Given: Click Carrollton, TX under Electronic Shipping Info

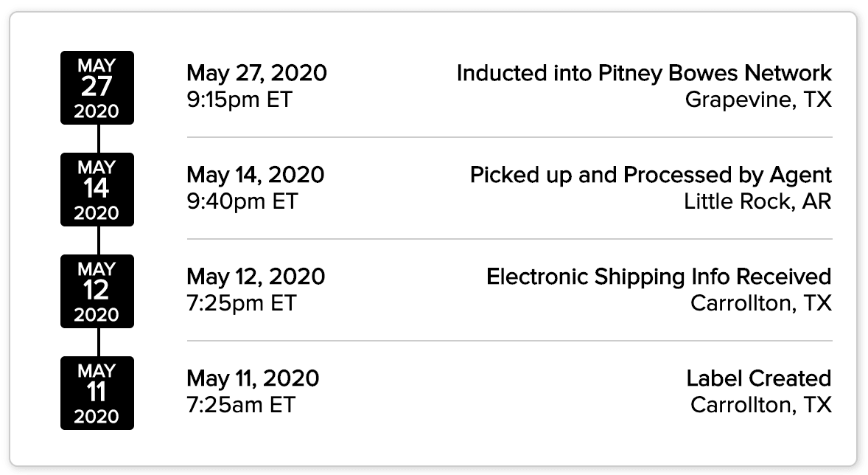Looking at the screenshot, I should coord(761,303).
